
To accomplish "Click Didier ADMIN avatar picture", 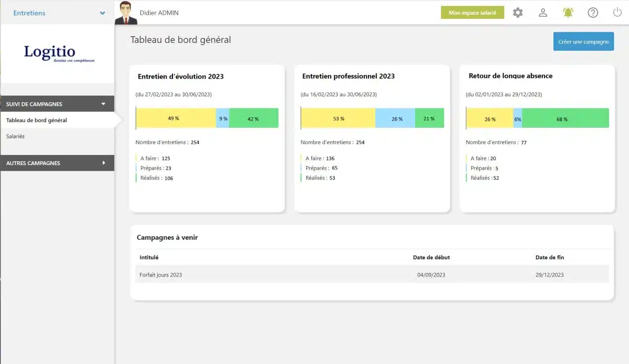I will (x=126, y=13).
